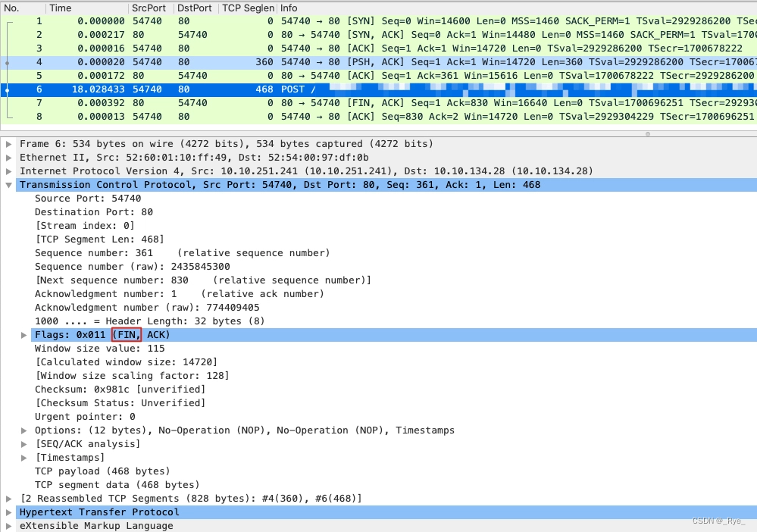
Task: Sort by the No. column header
Action: point(23,8)
